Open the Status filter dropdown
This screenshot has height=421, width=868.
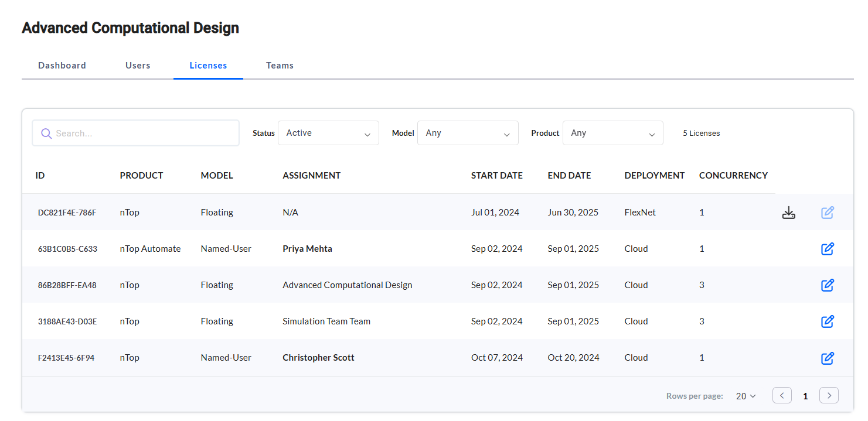pos(328,133)
